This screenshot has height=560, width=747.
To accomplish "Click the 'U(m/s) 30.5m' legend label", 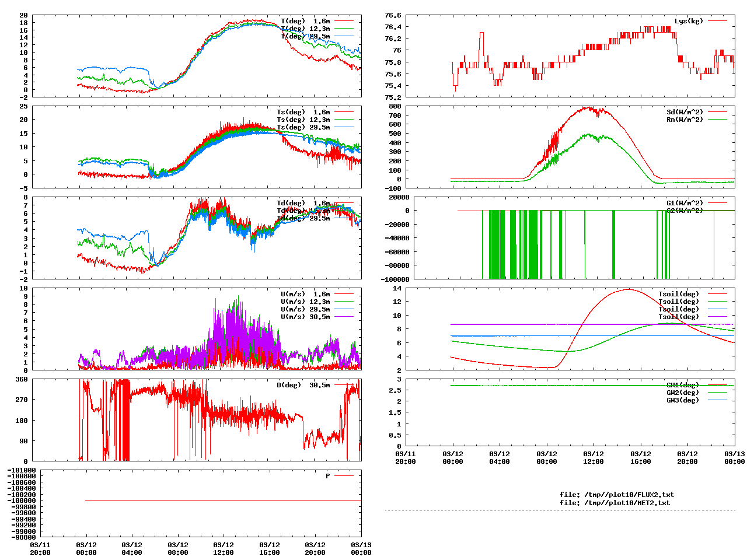I will click(x=305, y=317).
